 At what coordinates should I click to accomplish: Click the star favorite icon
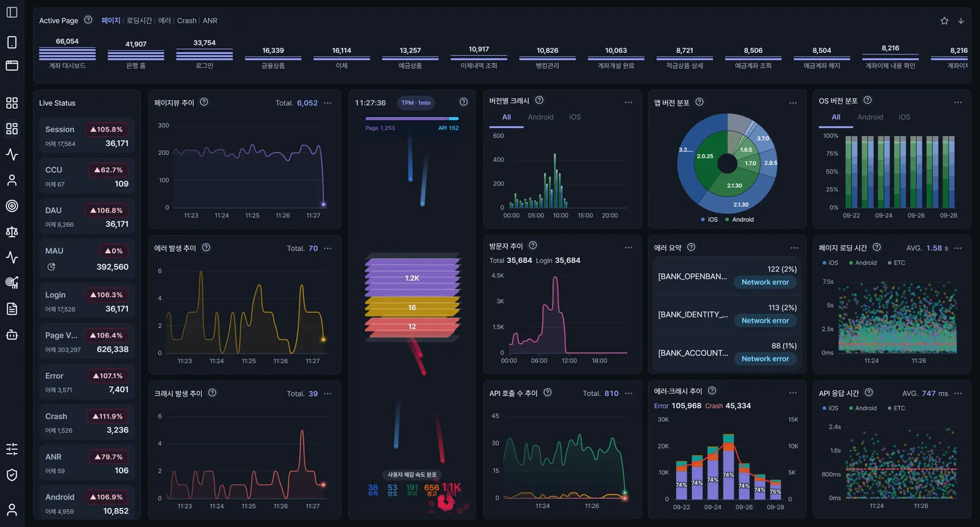pos(944,21)
